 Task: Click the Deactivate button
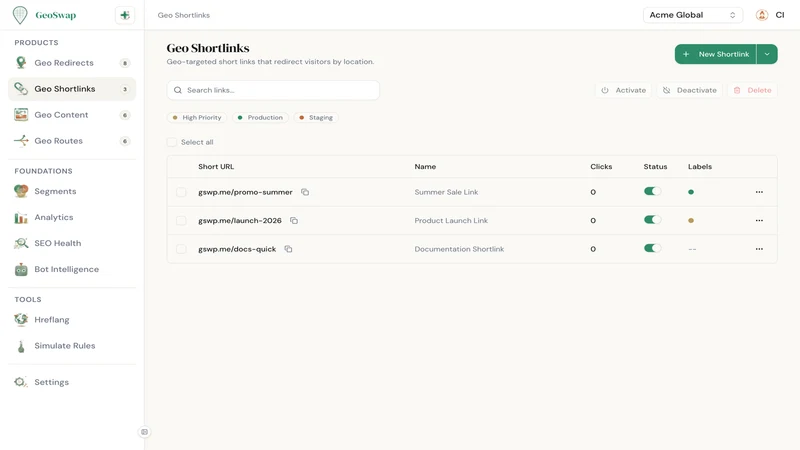coord(690,90)
